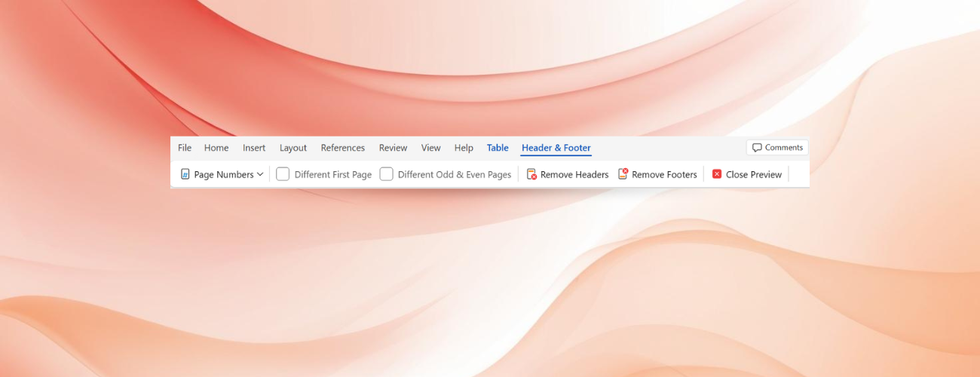Click the Remove Headers text label
Image resolution: width=980 pixels, height=377 pixels.
click(x=574, y=174)
